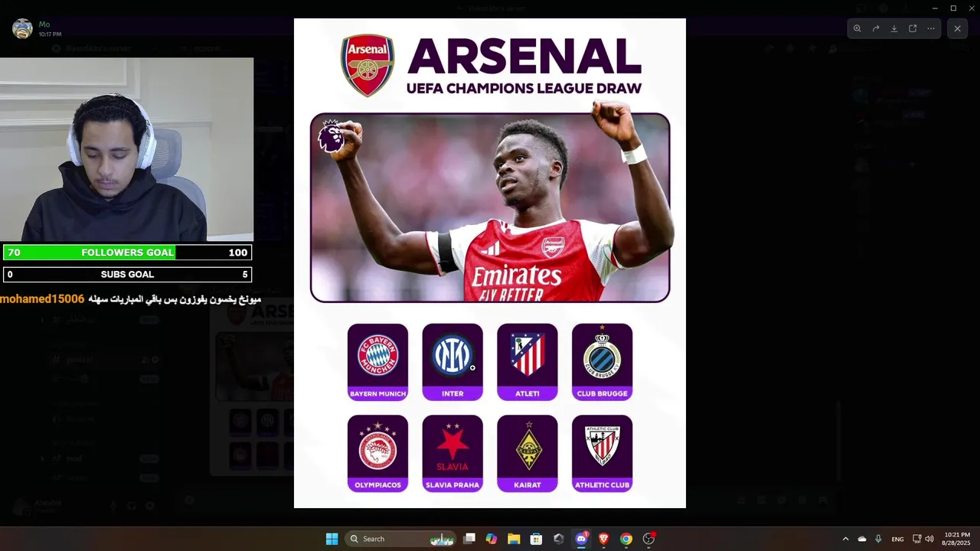Click the Club Brugge card
This screenshot has width=980, height=551.
click(603, 362)
